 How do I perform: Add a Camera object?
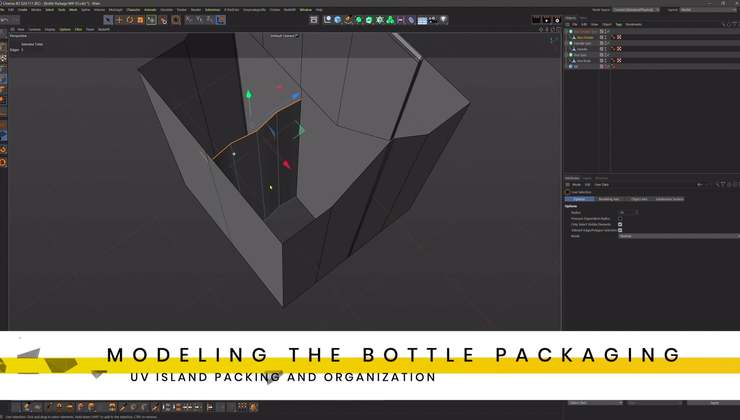click(433, 20)
